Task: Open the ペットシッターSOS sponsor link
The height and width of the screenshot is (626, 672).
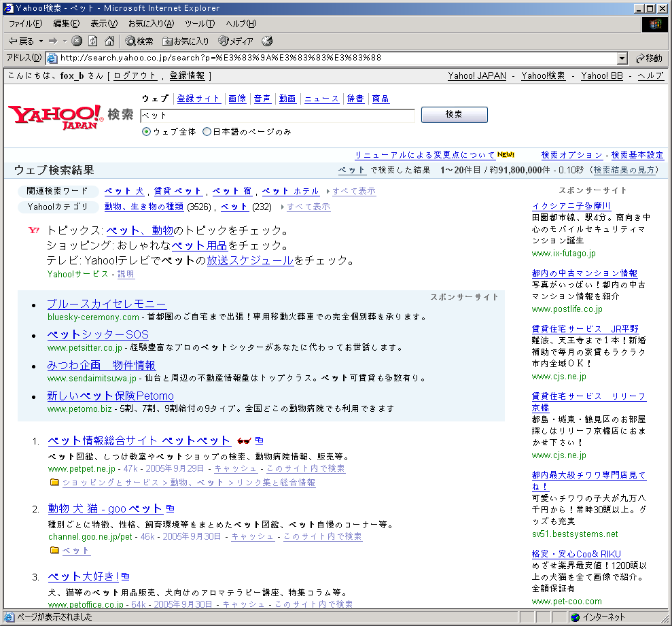Action: (x=97, y=334)
